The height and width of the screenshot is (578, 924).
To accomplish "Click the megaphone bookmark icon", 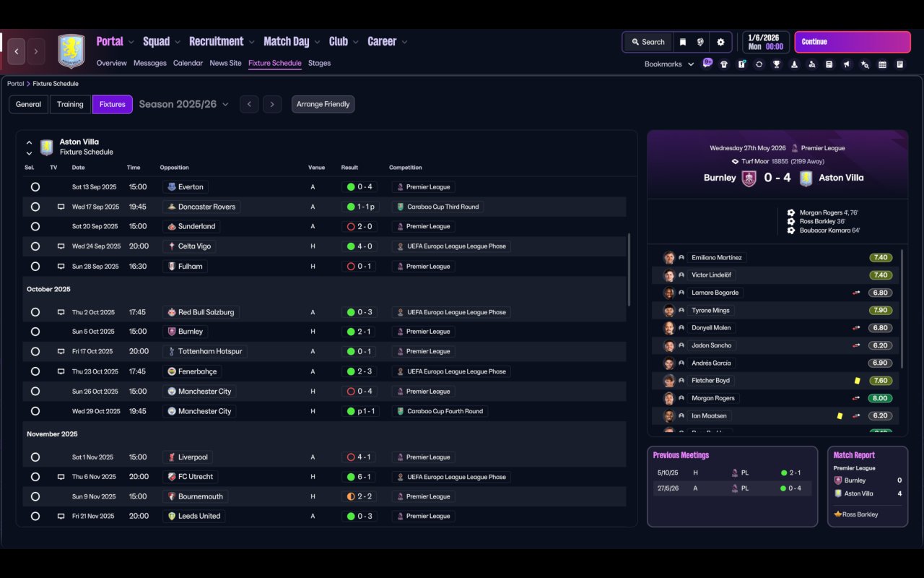I will coord(847,64).
